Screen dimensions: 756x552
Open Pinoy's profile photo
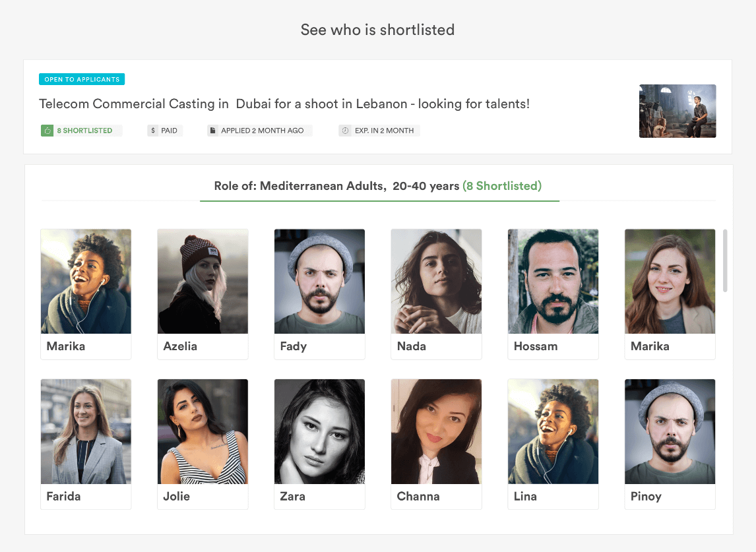(x=670, y=431)
